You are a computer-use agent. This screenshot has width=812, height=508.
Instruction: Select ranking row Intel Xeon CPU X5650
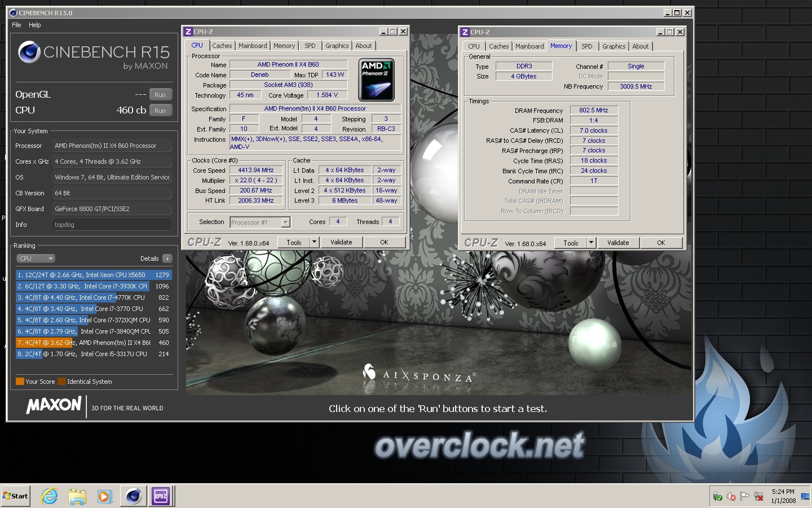coord(94,275)
